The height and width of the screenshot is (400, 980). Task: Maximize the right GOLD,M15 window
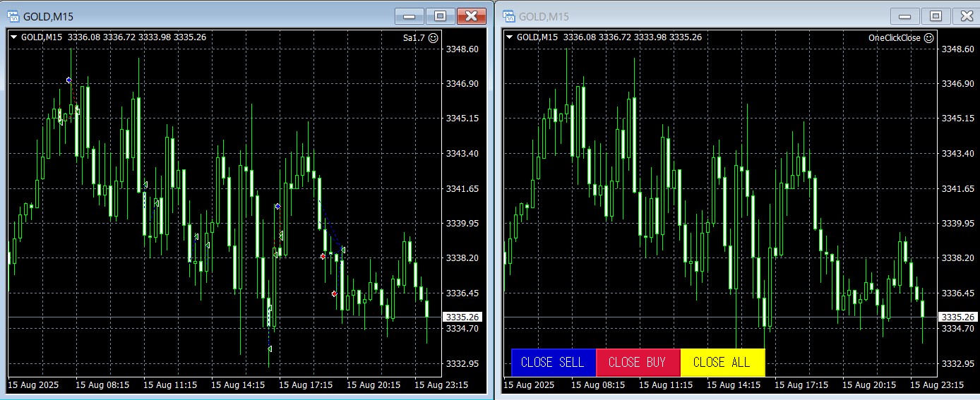pos(936,16)
